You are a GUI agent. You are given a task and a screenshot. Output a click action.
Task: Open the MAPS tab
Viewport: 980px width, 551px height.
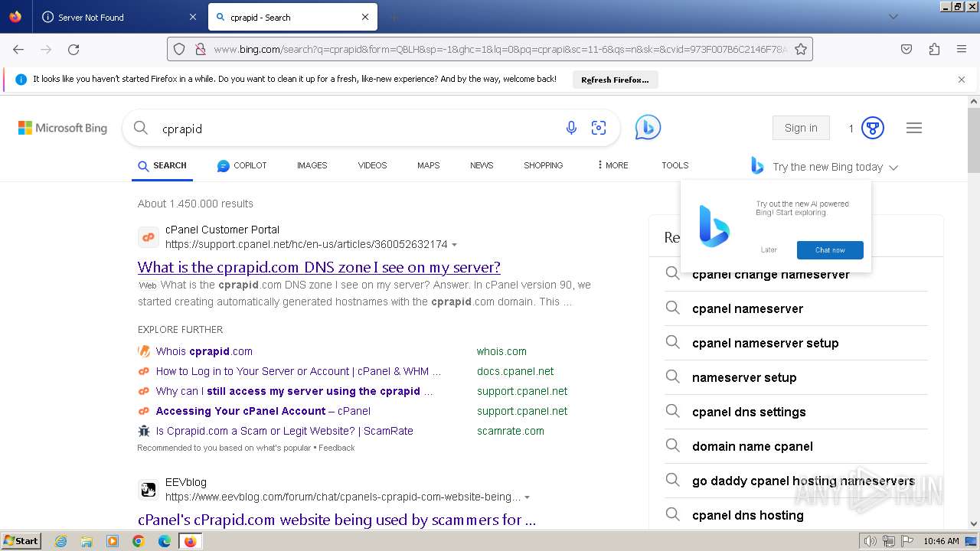click(x=428, y=165)
